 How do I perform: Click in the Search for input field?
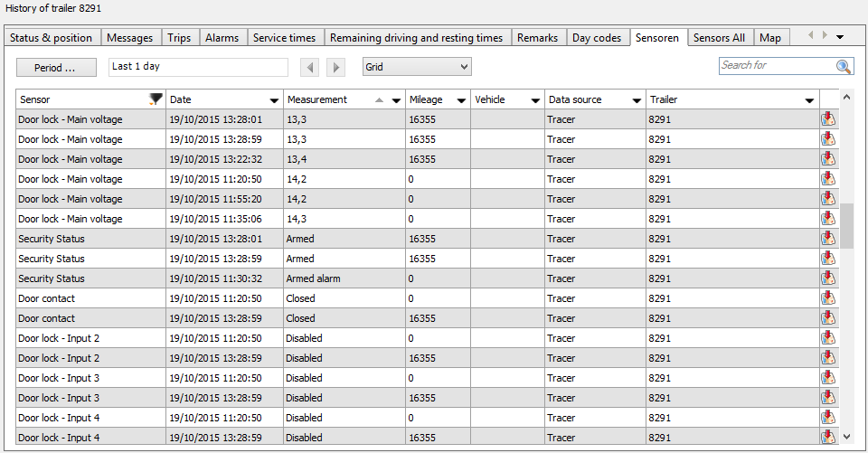(776, 66)
